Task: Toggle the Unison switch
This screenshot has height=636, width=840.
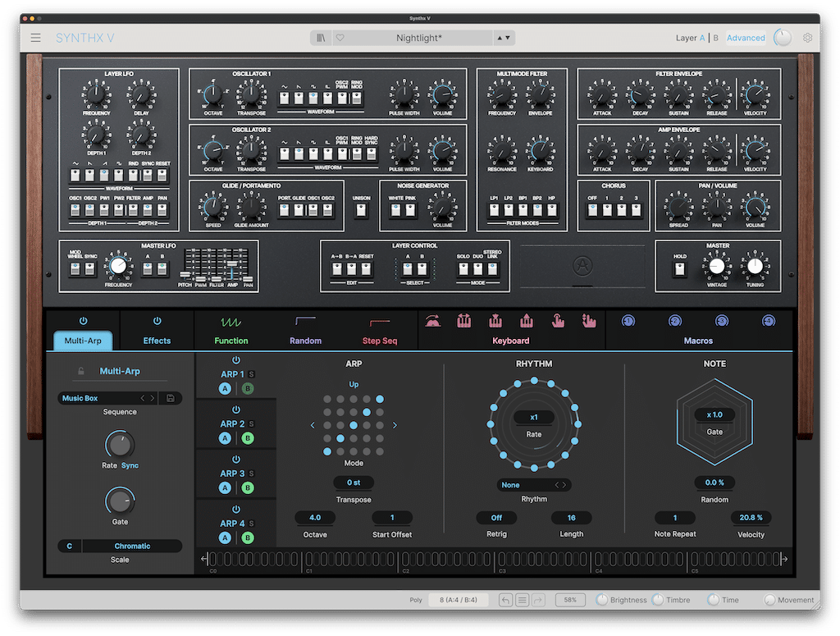Action: pyautogui.click(x=361, y=209)
